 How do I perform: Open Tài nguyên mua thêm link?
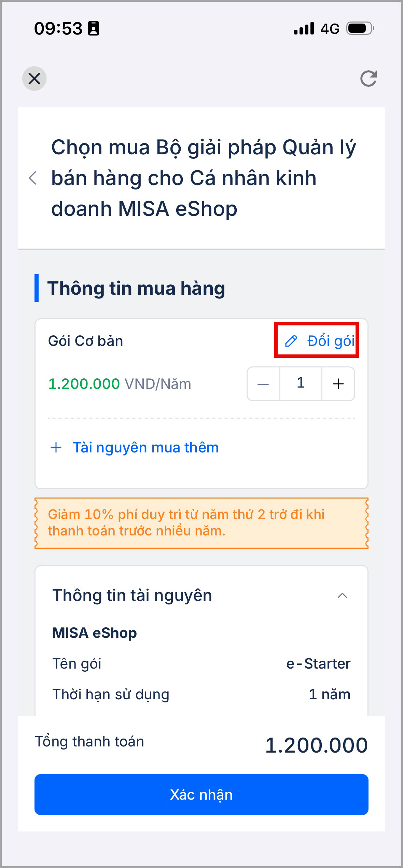click(x=145, y=447)
